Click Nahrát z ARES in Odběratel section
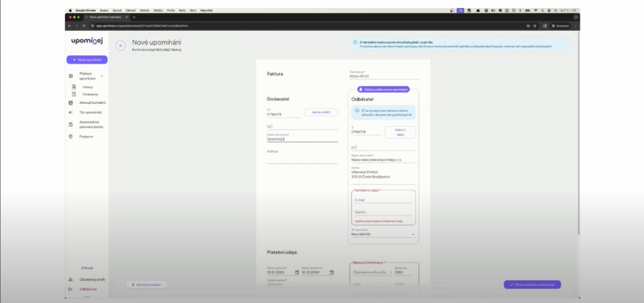The height and width of the screenshot is (303, 644). 400,132
